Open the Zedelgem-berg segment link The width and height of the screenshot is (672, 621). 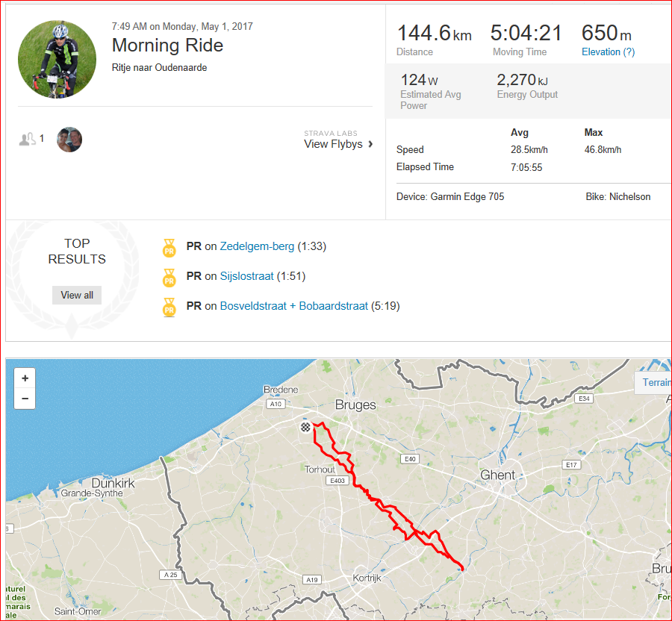257,246
